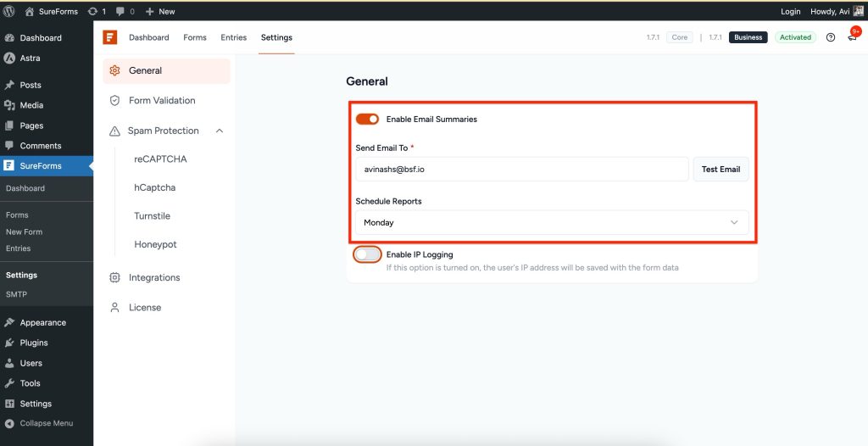The height and width of the screenshot is (446, 868).
Task: Open Dashboard under SureForms submenu
Action: tap(25, 188)
